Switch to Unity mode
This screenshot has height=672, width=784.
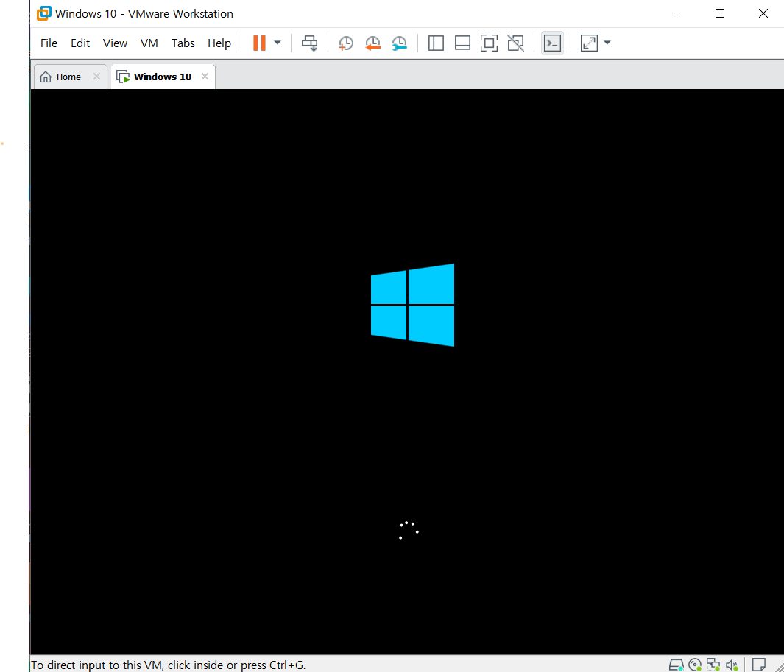click(515, 43)
